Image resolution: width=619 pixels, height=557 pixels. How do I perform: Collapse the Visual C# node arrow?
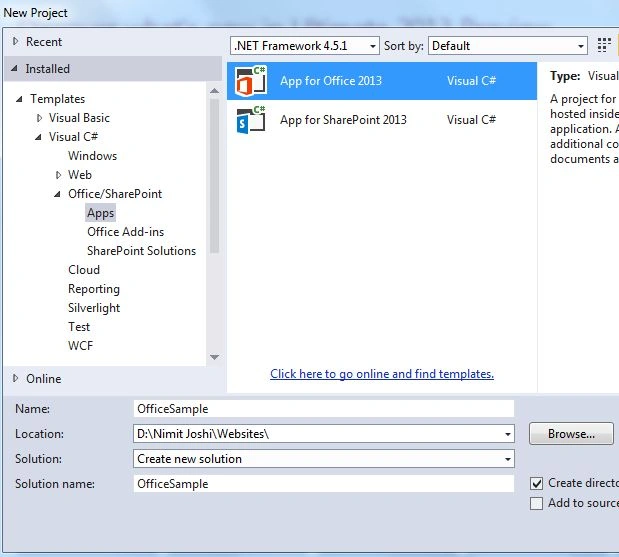[x=38, y=137]
